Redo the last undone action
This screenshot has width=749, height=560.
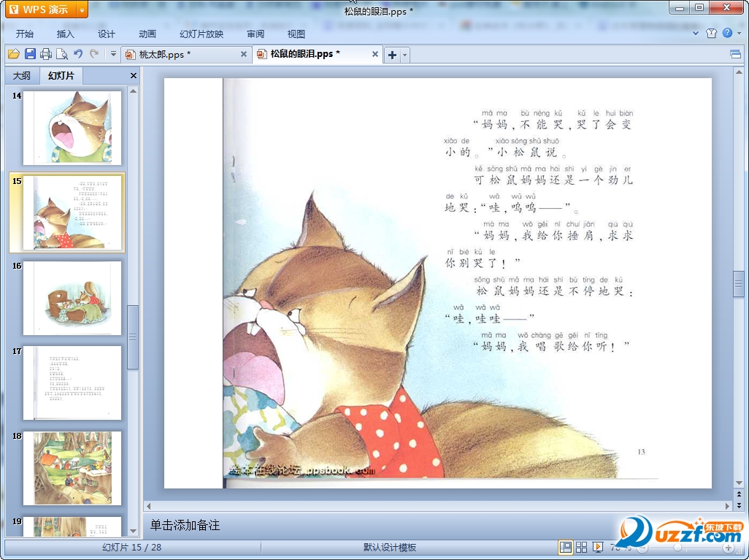click(x=94, y=54)
